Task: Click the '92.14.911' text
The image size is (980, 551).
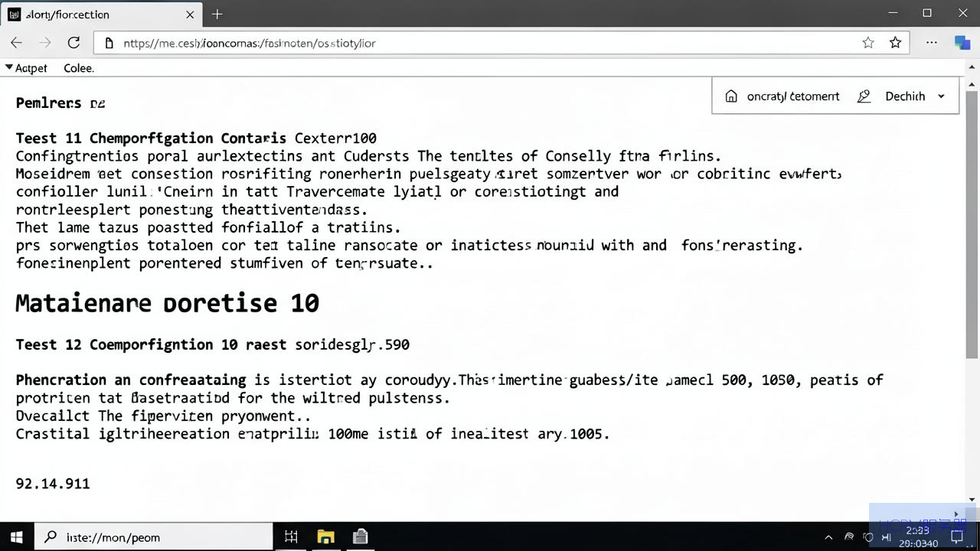Action: (x=53, y=484)
